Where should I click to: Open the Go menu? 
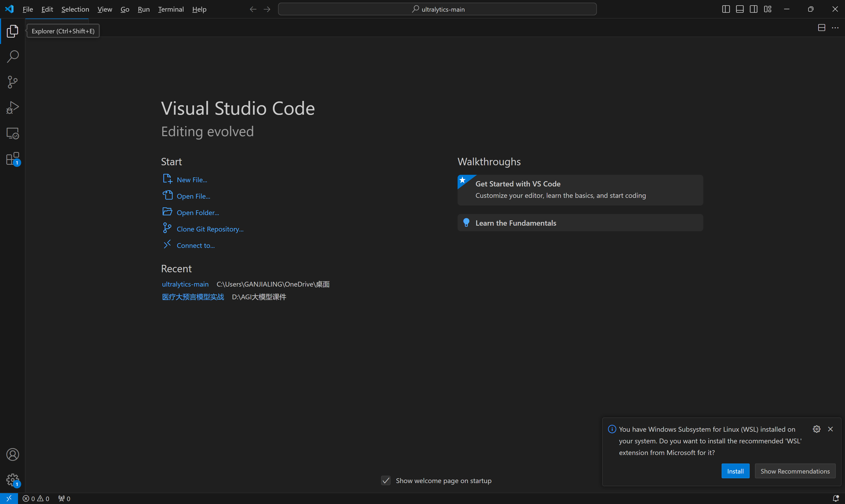click(x=125, y=9)
